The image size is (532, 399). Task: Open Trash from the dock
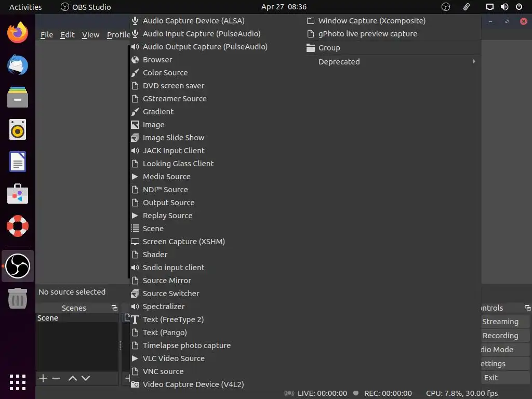(18, 298)
